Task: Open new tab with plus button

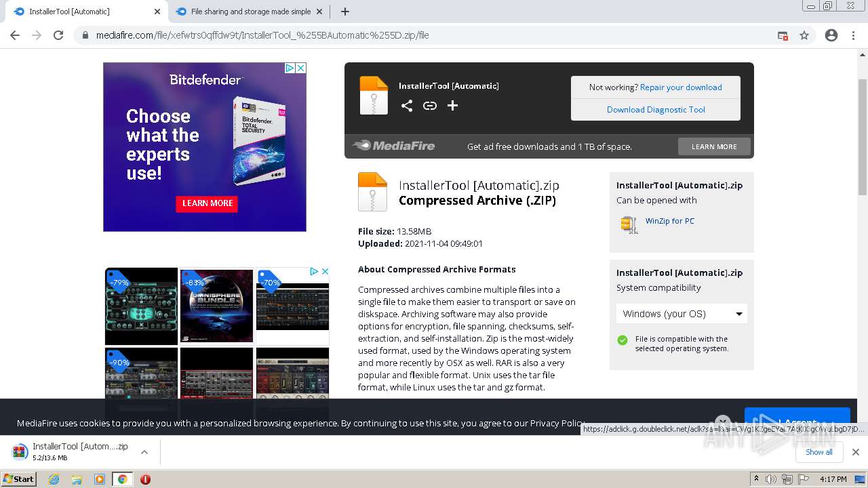Action: (x=345, y=12)
